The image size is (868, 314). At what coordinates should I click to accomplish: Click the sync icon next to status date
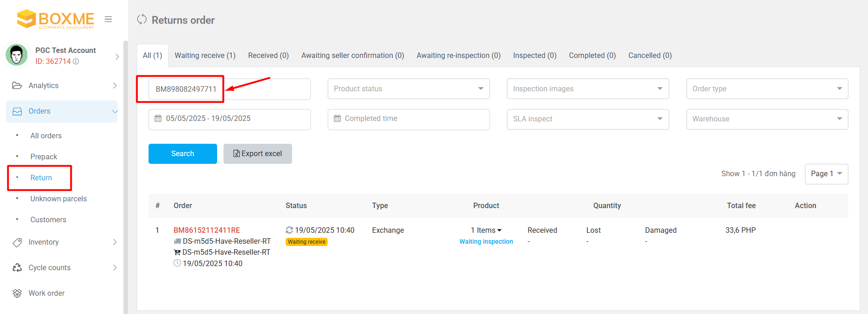pos(289,230)
